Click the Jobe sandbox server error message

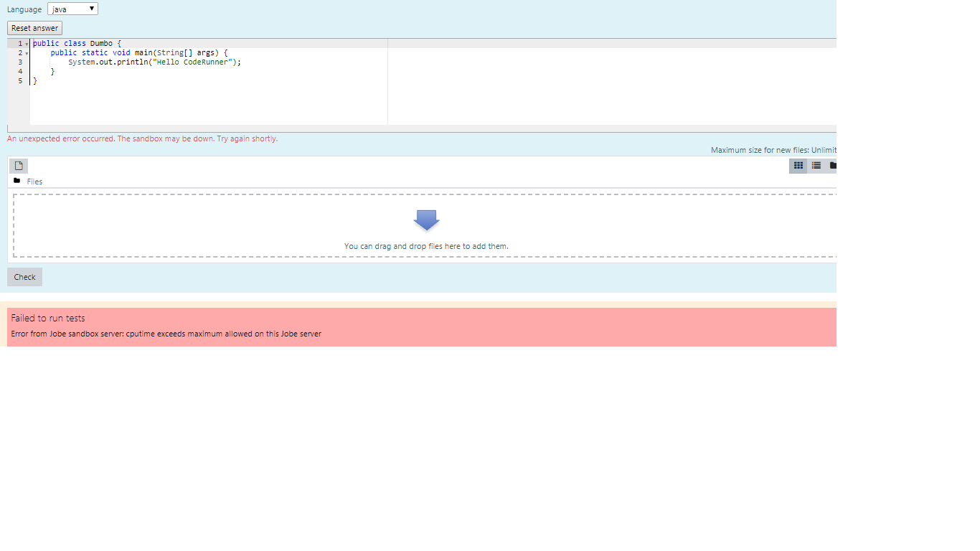pyautogui.click(x=166, y=334)
